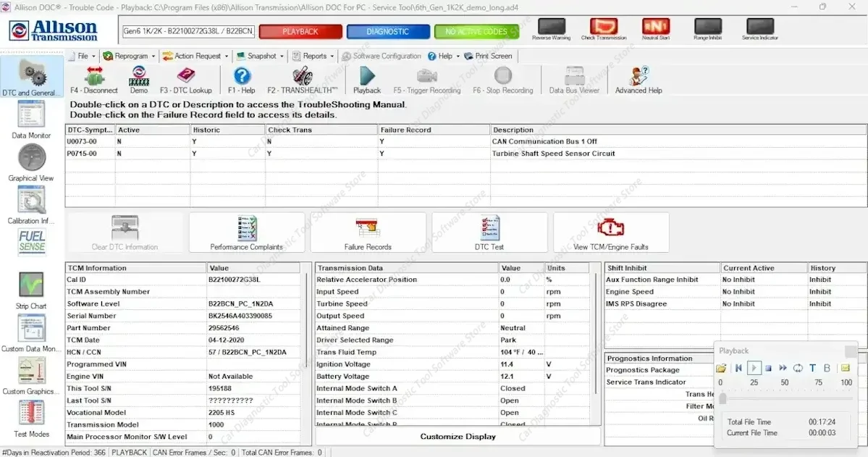Screen dimensions: 868x457
Task: Open the Test Modes sidebar icon
Action: click(32, 419)
